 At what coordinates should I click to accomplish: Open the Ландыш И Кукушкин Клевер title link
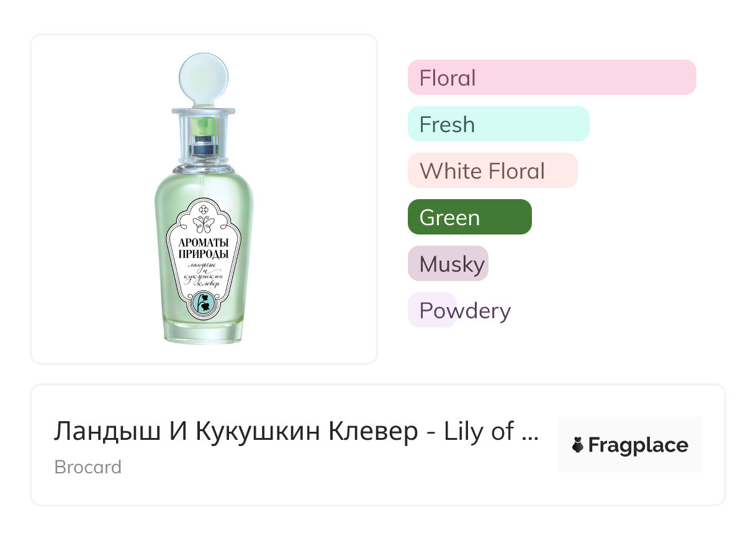coord(283,432)
